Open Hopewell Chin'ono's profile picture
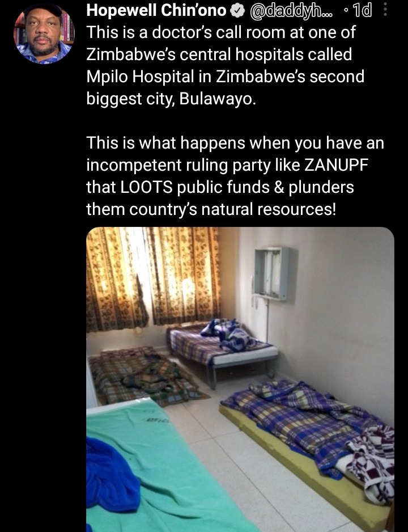Screen dimensions: 408x532 44,33
